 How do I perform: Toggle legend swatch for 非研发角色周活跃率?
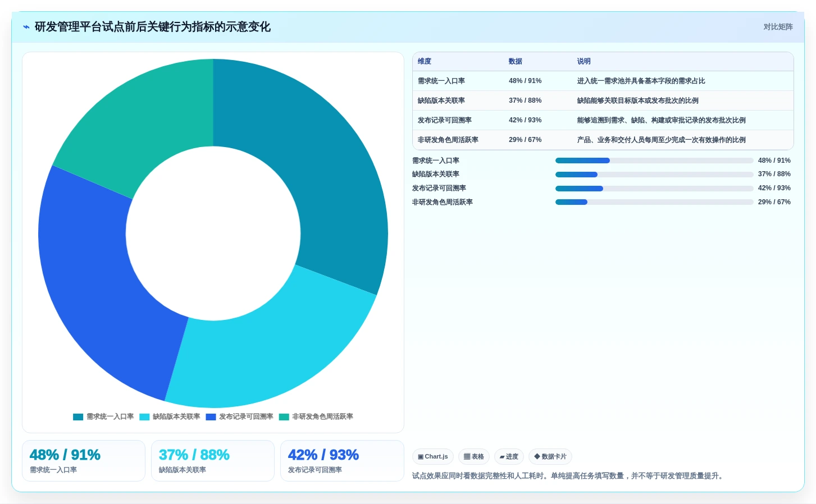(x=284, y=417)
